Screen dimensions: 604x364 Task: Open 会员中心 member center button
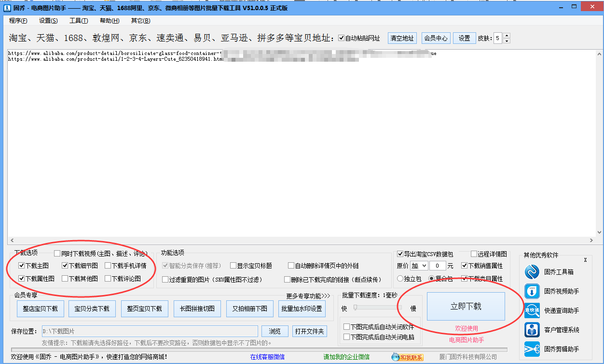point(436,38)
